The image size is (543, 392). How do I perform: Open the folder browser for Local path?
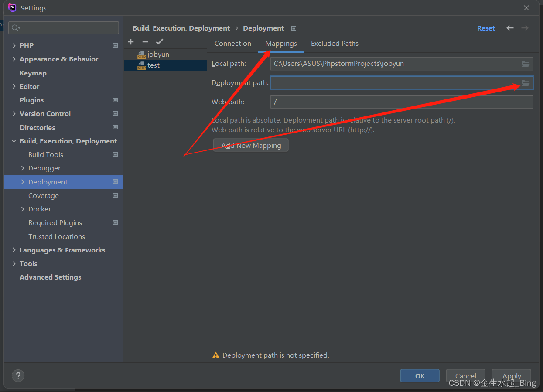point(526,64)
